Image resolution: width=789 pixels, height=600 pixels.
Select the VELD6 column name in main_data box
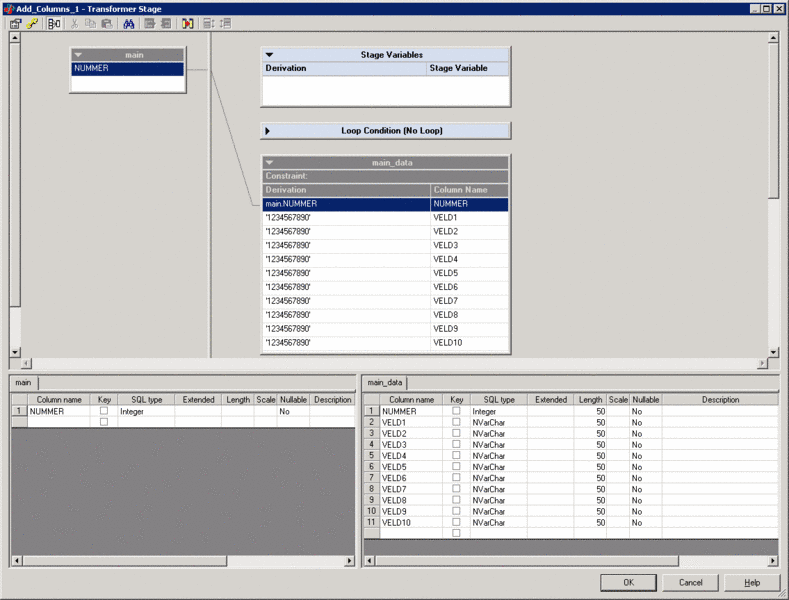pyautogui.click(x=469, y=287)
